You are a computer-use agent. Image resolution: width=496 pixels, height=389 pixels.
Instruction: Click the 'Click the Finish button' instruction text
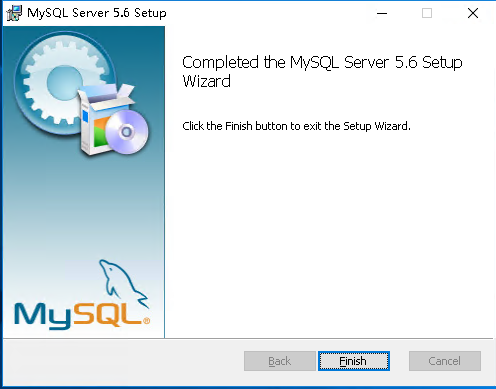pos(296,126)
